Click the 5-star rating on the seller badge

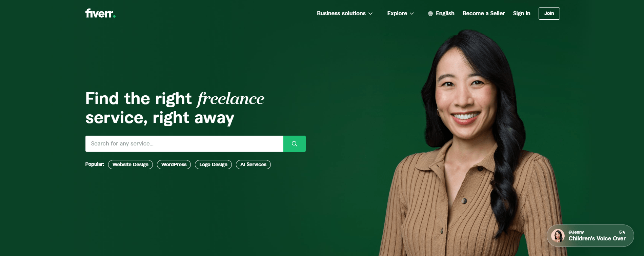pos(622,232)
